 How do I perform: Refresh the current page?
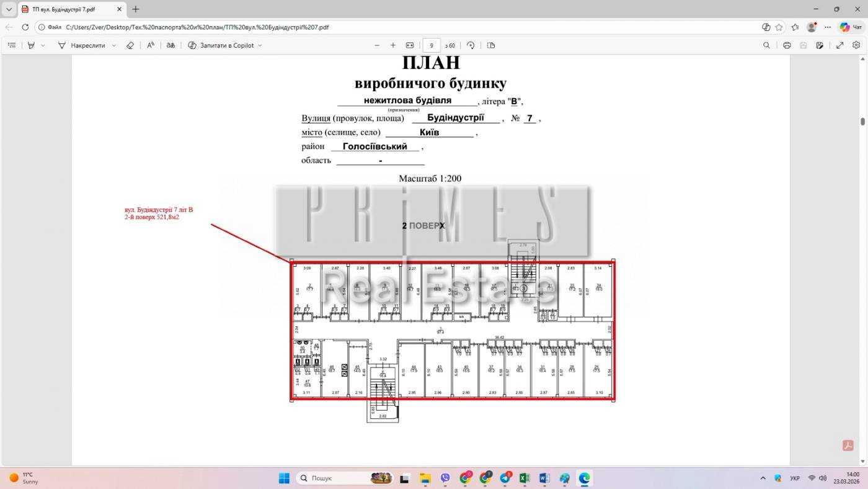click(25, 27)
